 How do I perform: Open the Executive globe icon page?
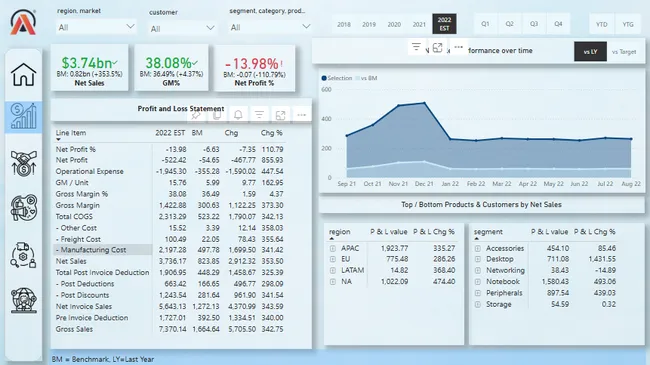click(x=24, y=300)
